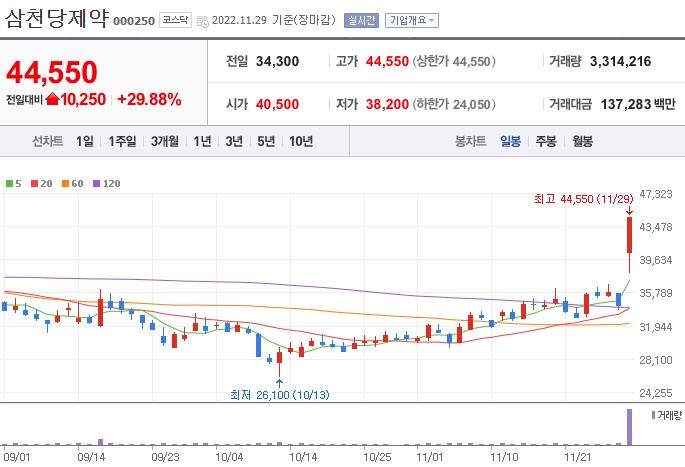Switch to the 월봉 candle chart
The image size is (685, 467).
(582, 141)
